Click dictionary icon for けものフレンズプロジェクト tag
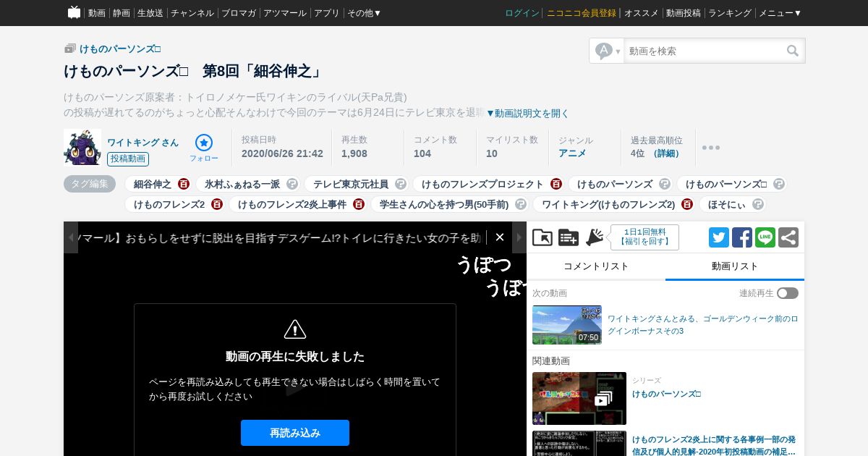Viewport: 868px width, 456px height. pyautogui.click(x=556, y=184)
